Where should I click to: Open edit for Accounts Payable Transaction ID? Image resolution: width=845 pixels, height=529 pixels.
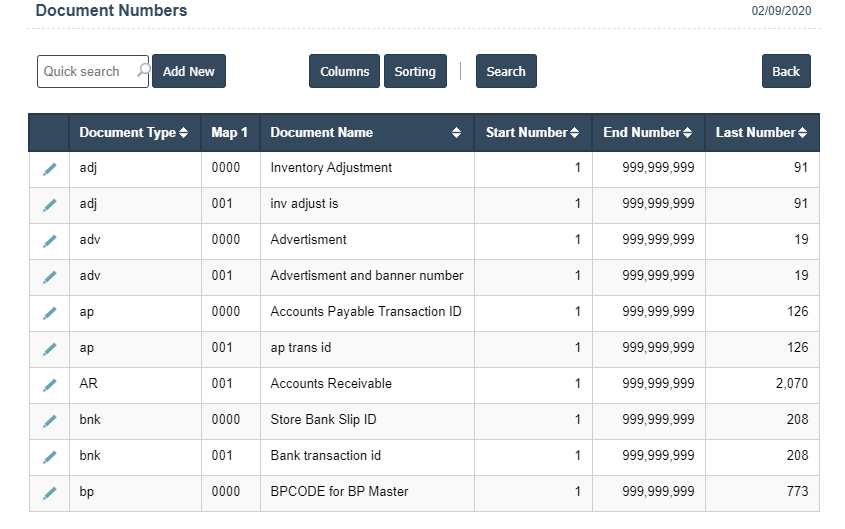point(49,313)
